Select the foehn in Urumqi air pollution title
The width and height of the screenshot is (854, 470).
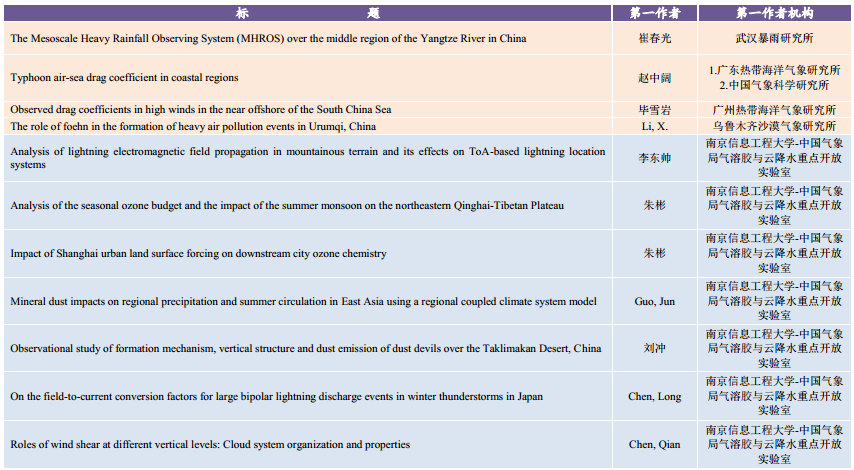193,126
